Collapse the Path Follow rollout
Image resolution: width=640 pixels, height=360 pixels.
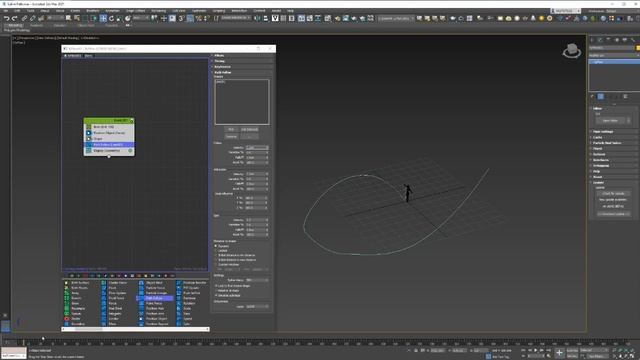tap(242, 73)
